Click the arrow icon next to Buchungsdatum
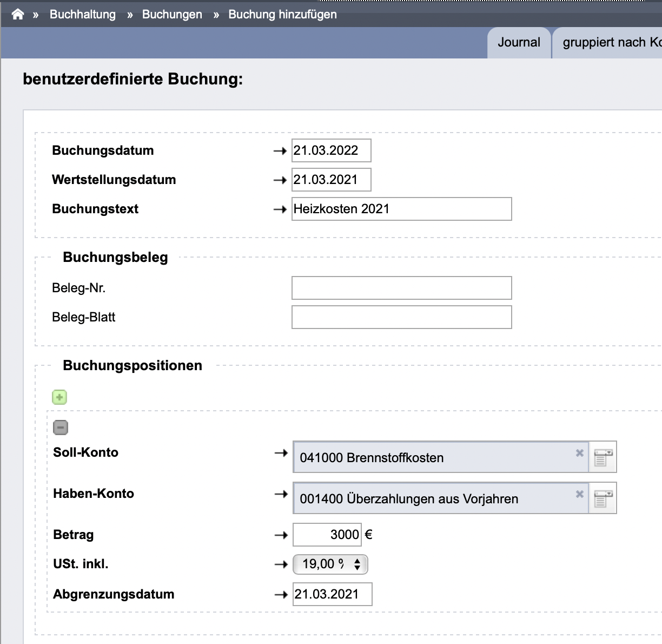The image size is (662, 644). [x=280, y=151]
